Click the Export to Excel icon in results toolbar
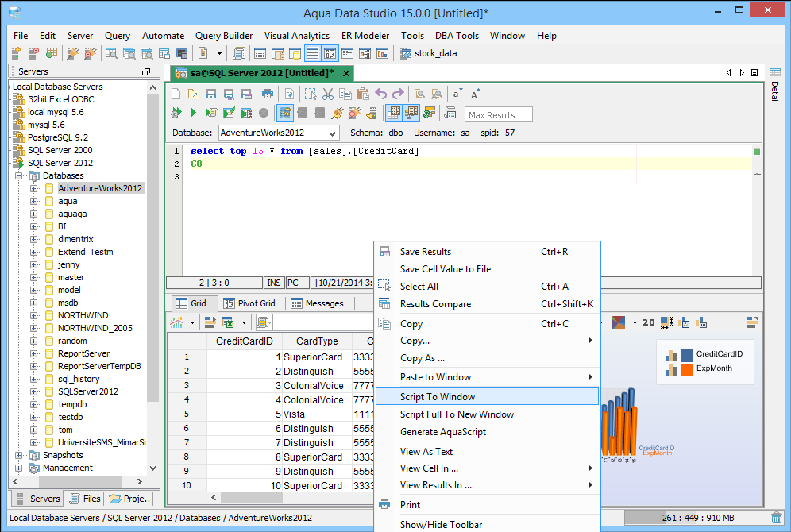The image size is (791, 532). point(228,322)
